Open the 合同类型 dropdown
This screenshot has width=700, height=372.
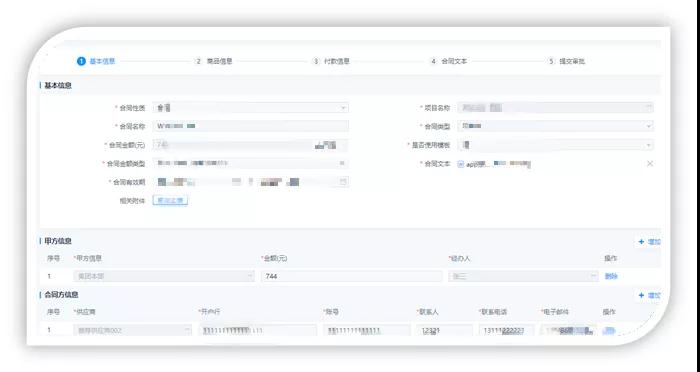click(555, 126)
